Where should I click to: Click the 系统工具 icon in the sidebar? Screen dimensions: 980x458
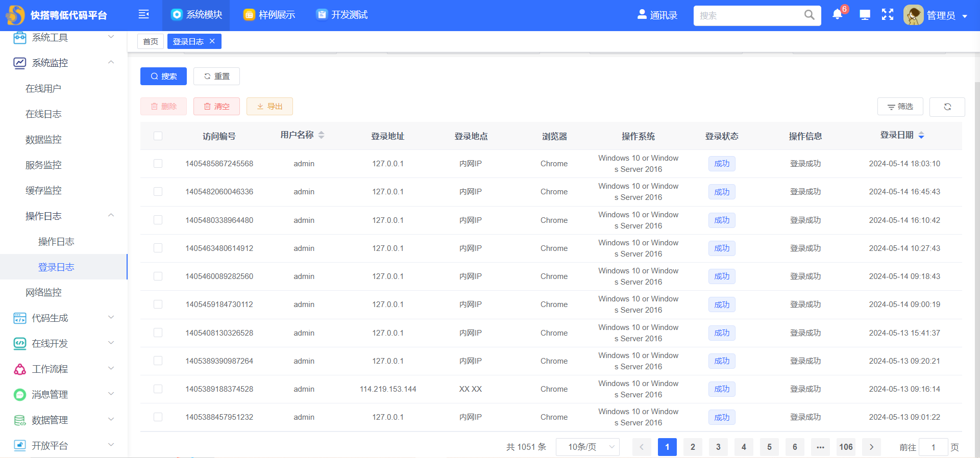(x=20, y=38)
